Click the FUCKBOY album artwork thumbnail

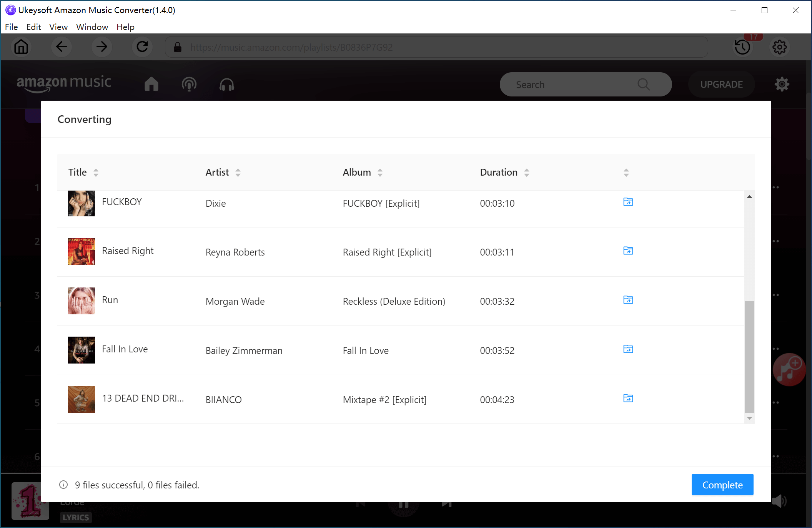tap(80, 203)
